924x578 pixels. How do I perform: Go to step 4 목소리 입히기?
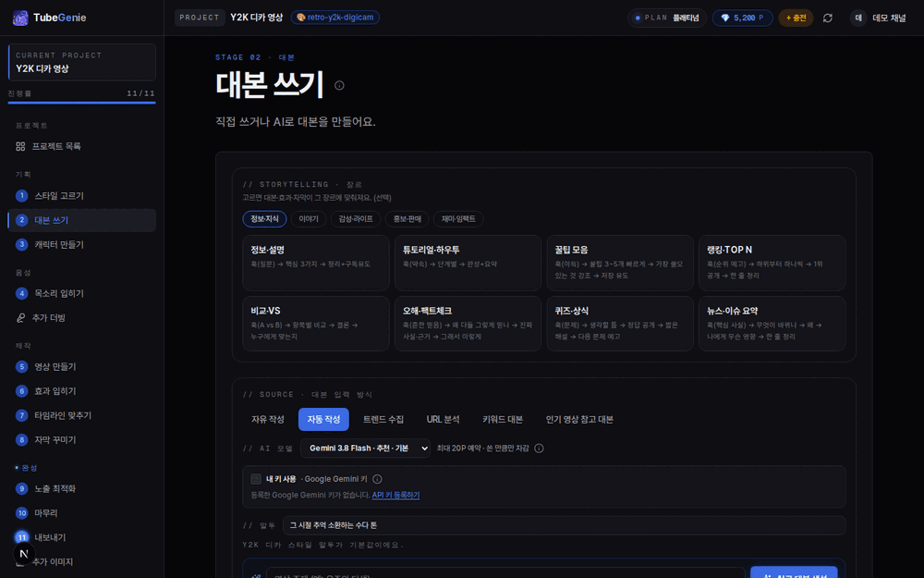82,293
